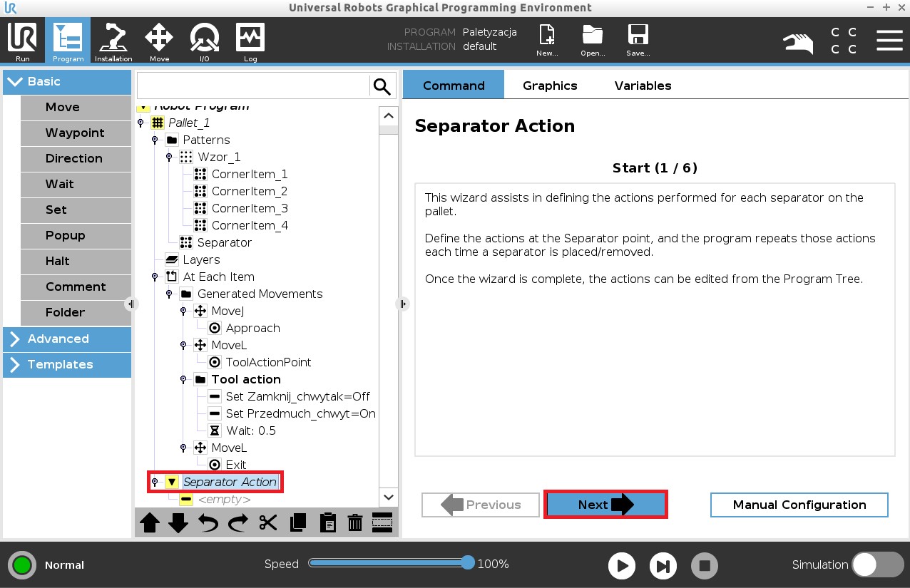Click the CC checksum indicator in header
This screenshot has width=910, height=588.
pos(844,41)
